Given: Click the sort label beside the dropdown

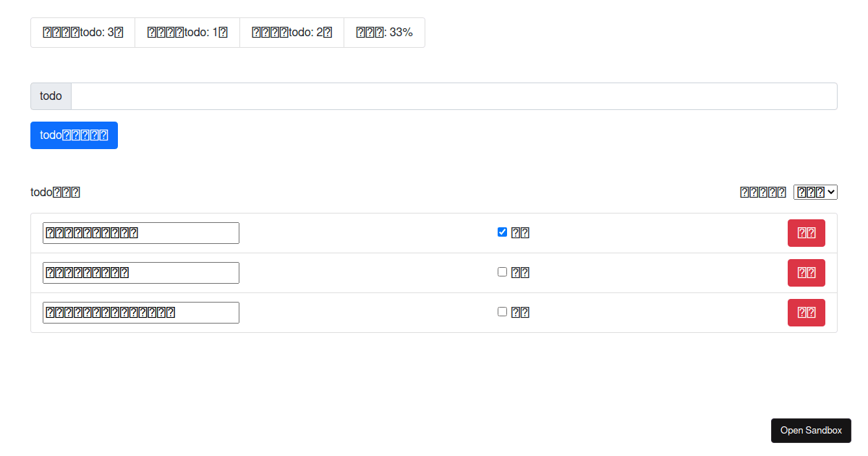Looking at the screenshot, I should coord(762,191).
